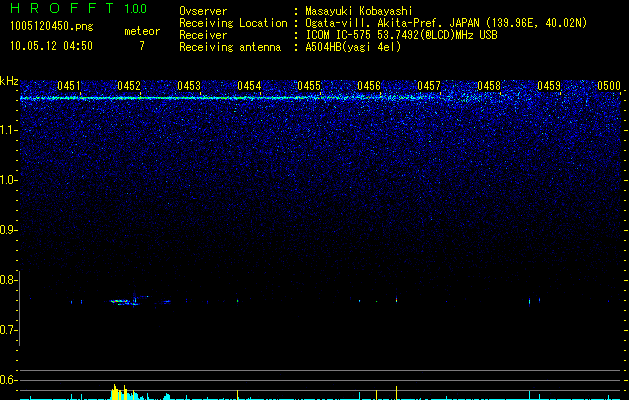Viewport: 629px width, 400px height.
Task: Click the 0458 time marker
Action: pos(489,85)
